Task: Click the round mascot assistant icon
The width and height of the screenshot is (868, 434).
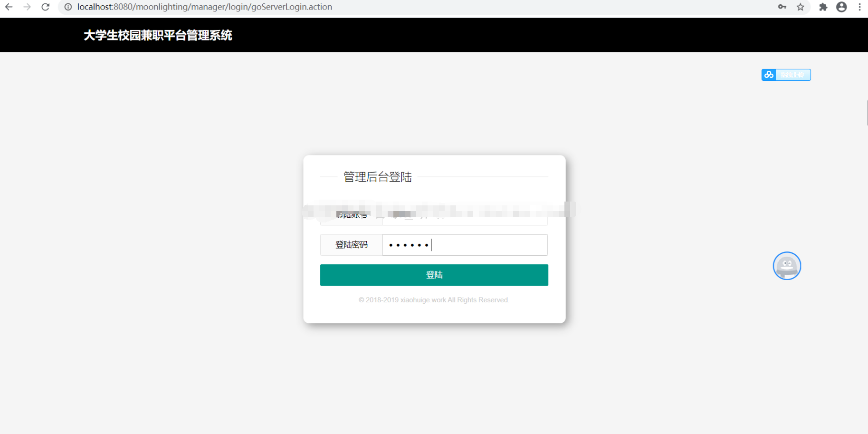Action: coord(787,266)
